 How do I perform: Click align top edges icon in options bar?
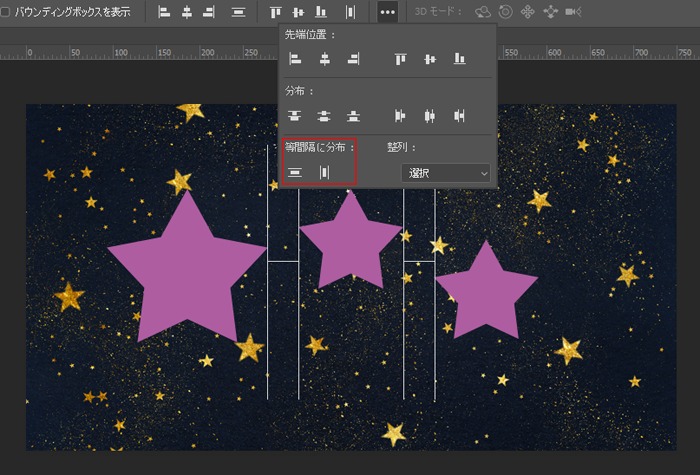pos(275,12)
